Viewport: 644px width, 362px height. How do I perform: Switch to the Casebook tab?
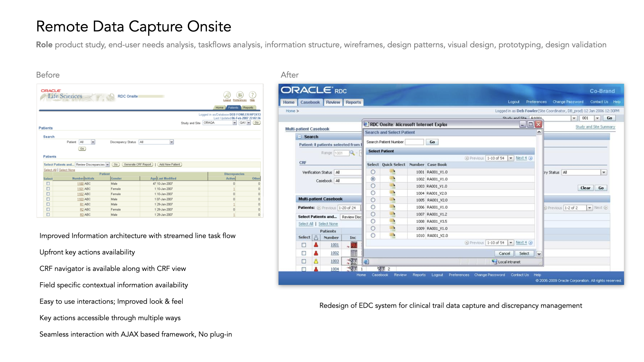(x=310, y=102)
